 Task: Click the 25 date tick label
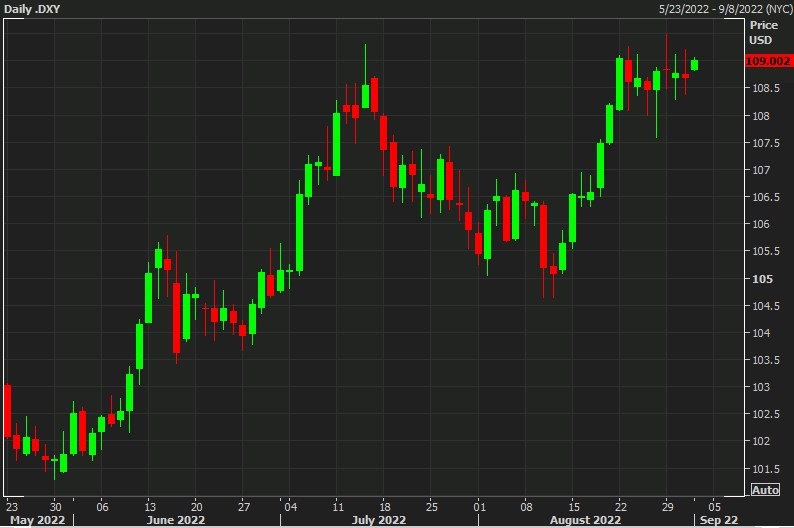click(431, 507)
